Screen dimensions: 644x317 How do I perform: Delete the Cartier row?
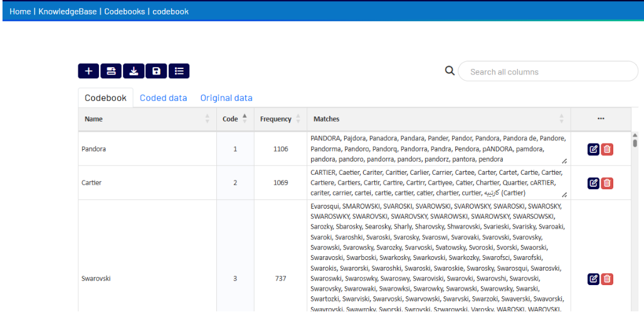pos(607,183)
